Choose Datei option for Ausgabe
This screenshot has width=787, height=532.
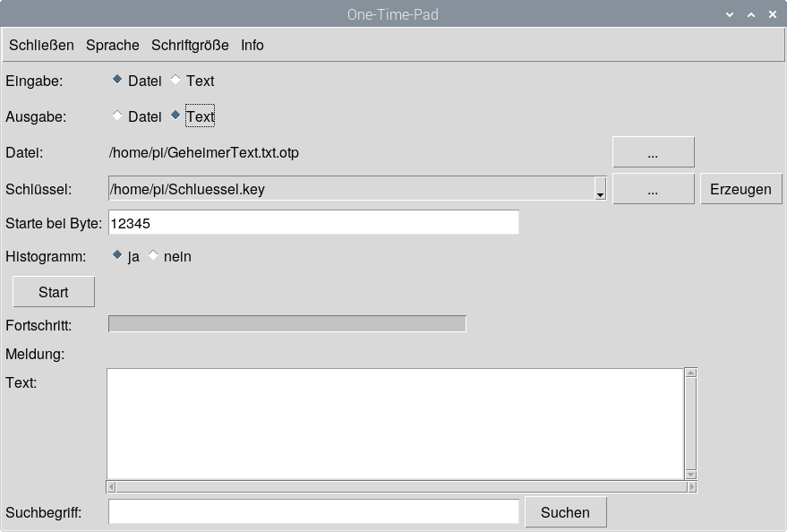pyautogui.click(x=117, y=116)
